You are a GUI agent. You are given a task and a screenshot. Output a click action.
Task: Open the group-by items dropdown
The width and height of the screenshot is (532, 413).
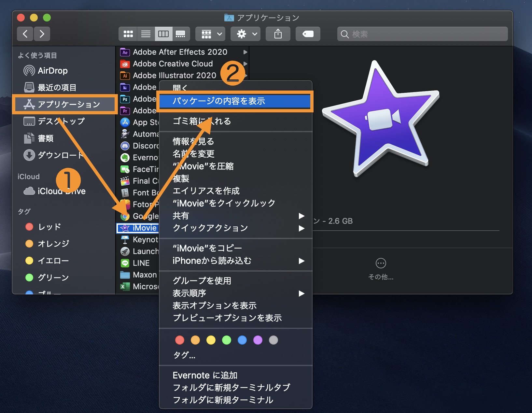tap(210, 34)
